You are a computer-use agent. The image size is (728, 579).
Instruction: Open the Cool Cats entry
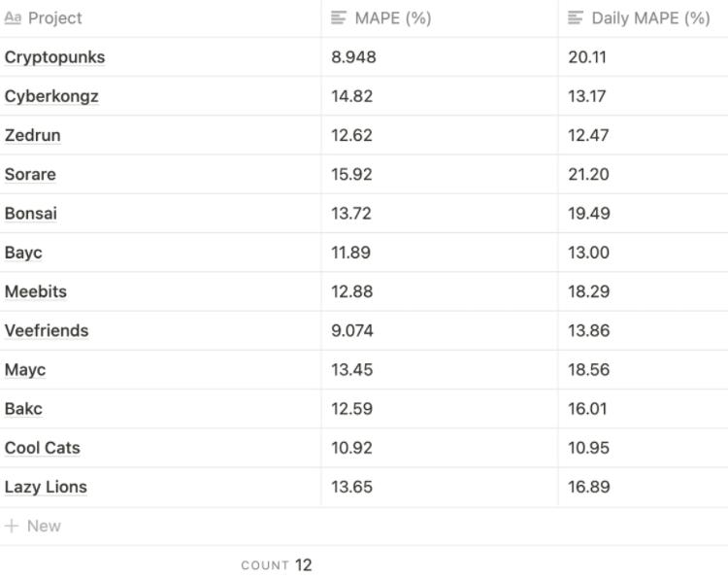(x=42, y=448)
